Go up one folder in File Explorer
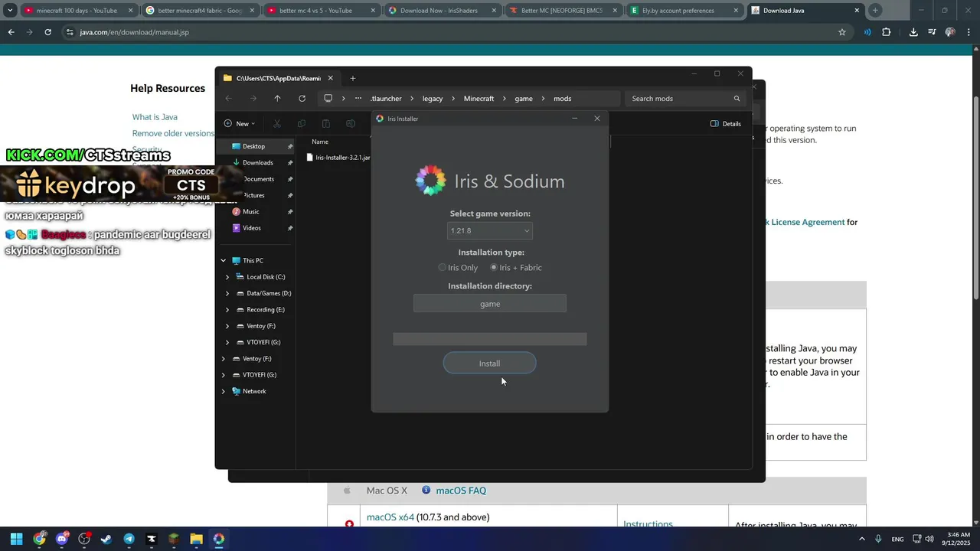980x551 pixels. (277, 99)
